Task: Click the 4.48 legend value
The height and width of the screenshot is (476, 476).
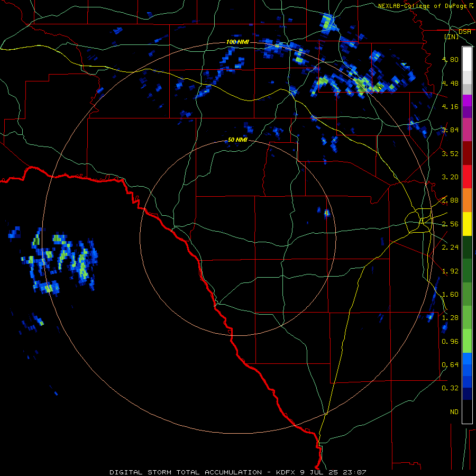Action: (450, 83)
